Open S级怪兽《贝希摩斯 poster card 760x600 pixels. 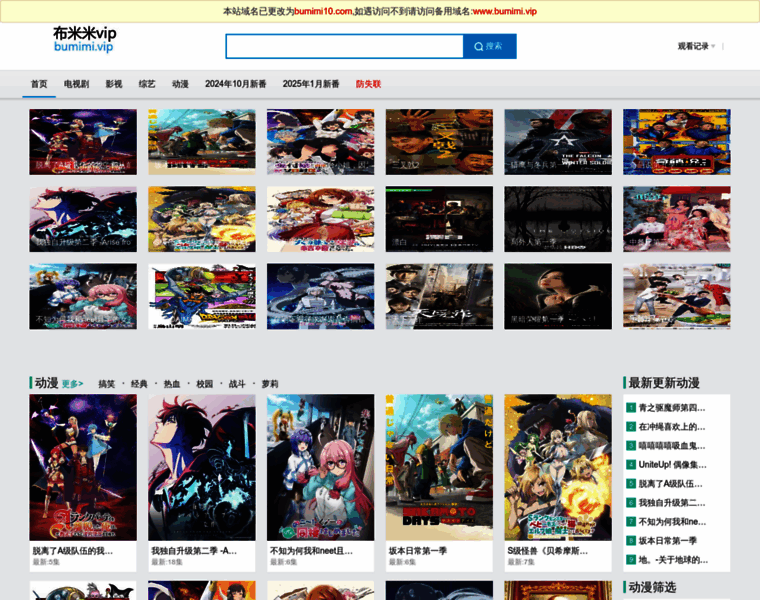(558, 468)
